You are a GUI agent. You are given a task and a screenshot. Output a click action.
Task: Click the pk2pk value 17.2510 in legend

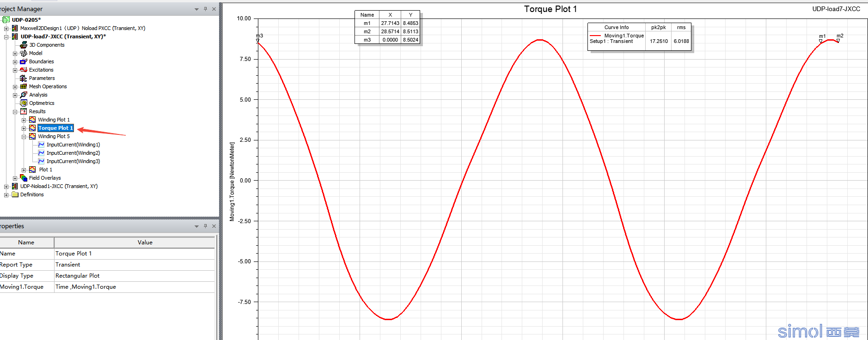[659, 41]
